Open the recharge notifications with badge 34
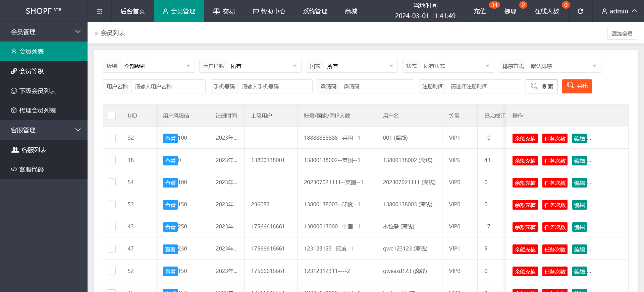644x292 pixels. click(480, 11)
